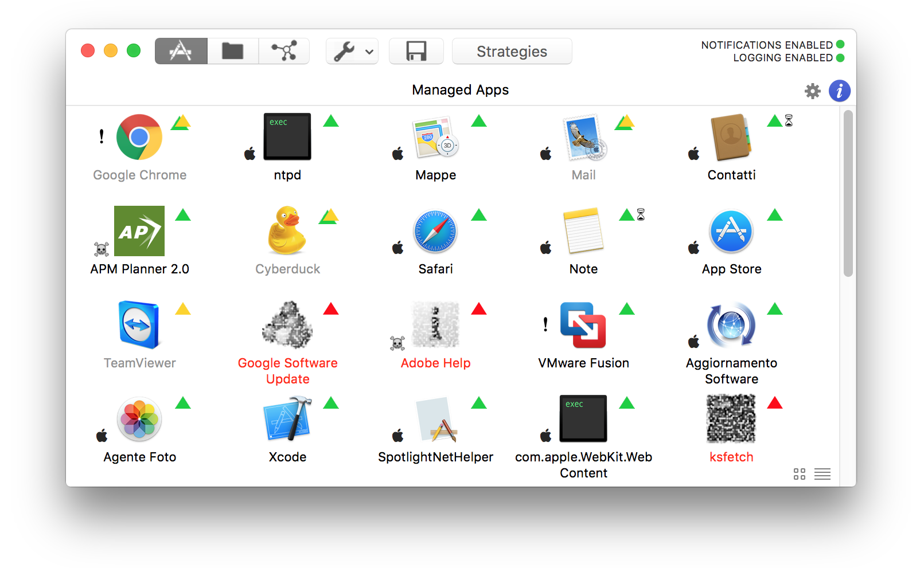Image resolution: width=924 pixels, height=568 pixels.
Task: Open the Strategies button
Action: [512, 51]
